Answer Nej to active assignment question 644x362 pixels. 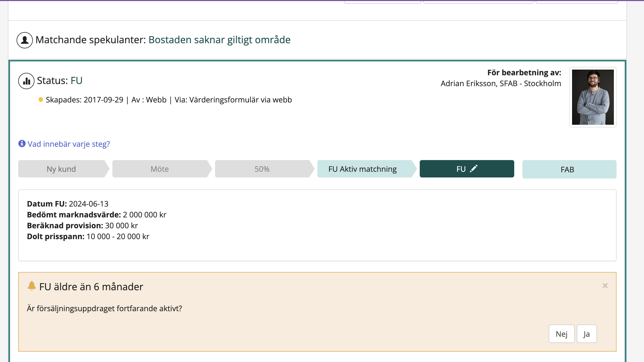561,334
